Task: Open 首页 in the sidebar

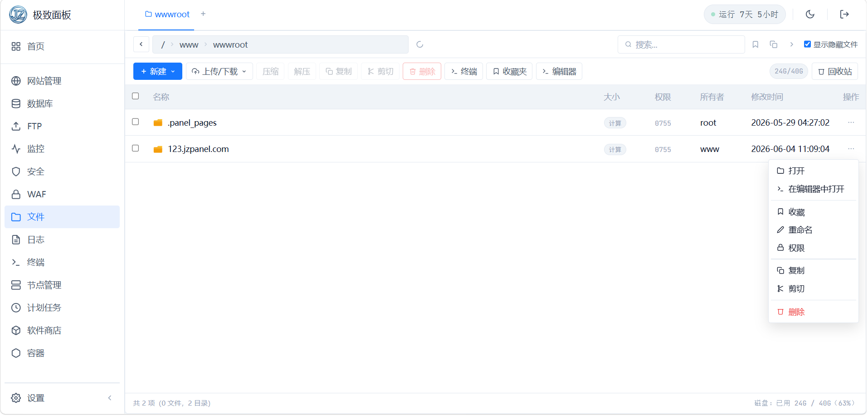Action: (x=62, y=46)
